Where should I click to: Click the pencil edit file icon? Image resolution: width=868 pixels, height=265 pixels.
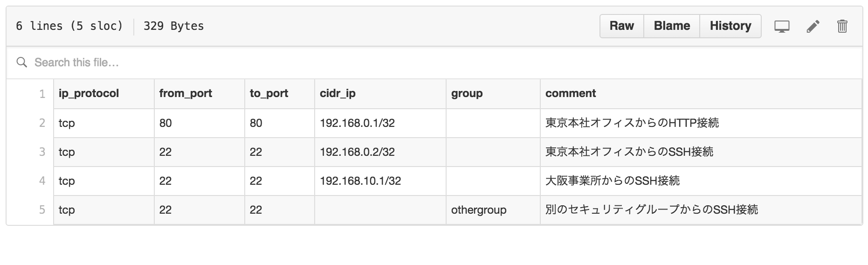(813, 27)
